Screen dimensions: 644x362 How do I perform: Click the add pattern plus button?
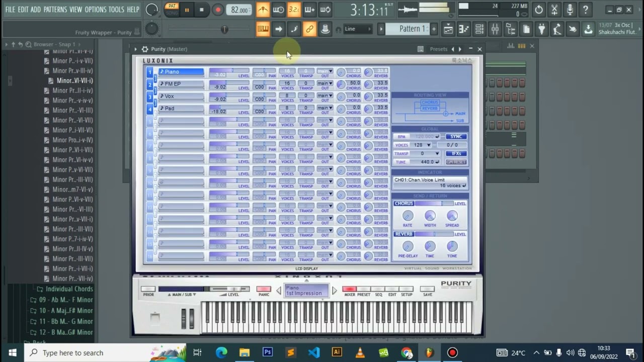[434, 29]
